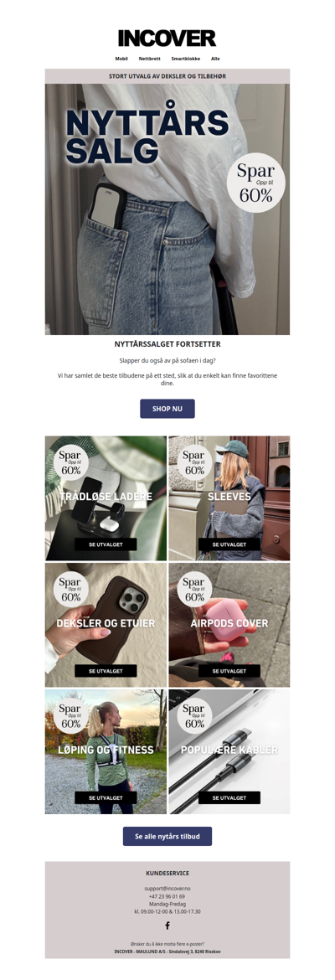Open the AirPods Cover product image

tap(229, 625)
